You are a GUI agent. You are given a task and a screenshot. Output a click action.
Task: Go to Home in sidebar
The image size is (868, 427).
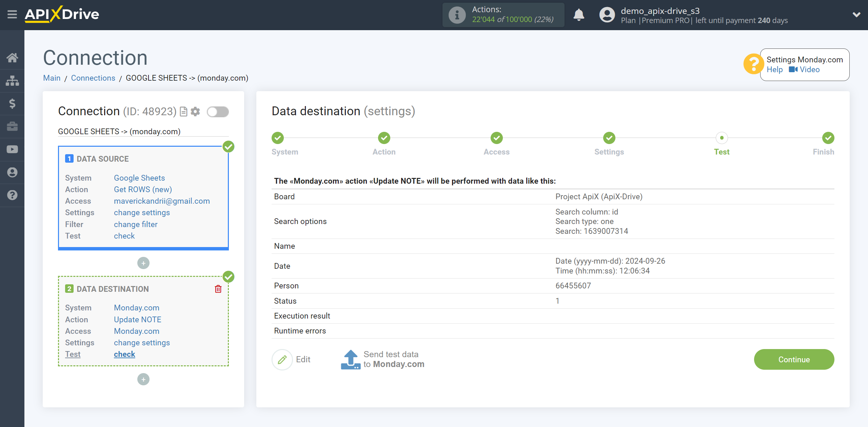click(x=12, y=58)
